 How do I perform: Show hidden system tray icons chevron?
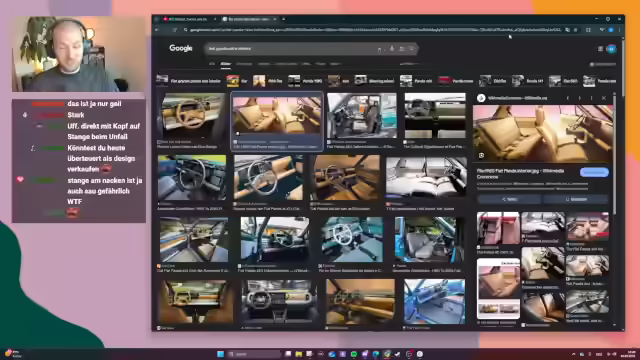[573, 354]
